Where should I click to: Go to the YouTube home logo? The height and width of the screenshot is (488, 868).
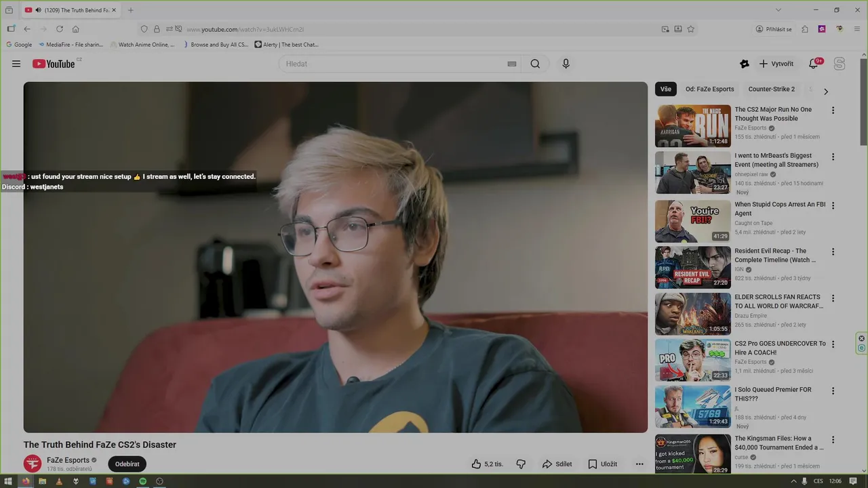pyautogui.click(x=54, y=64)
